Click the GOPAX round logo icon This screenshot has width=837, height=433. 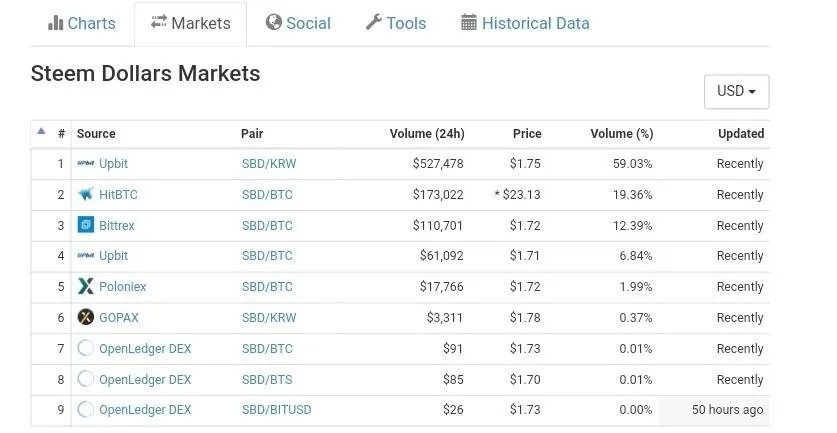85,317
